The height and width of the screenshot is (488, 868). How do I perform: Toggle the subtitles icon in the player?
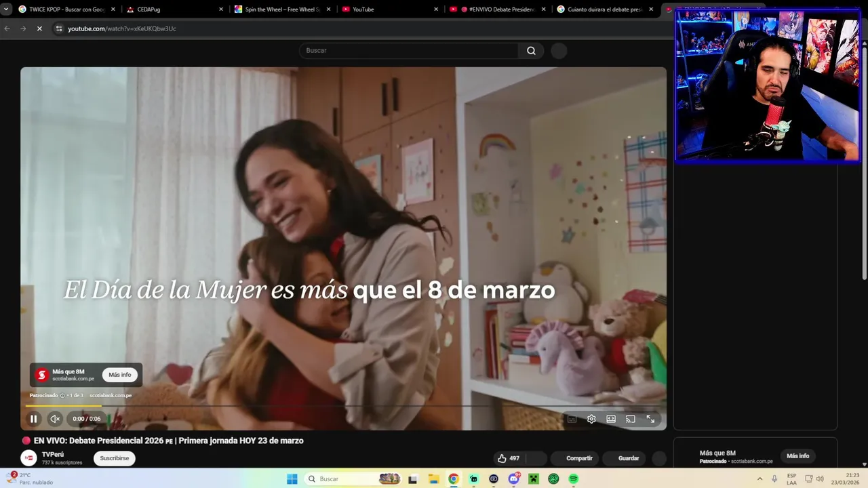tap(572, 419)
